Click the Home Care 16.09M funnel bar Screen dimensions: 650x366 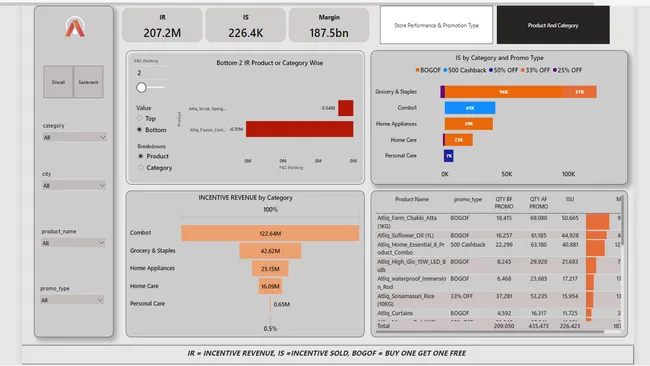pos(270,286)
